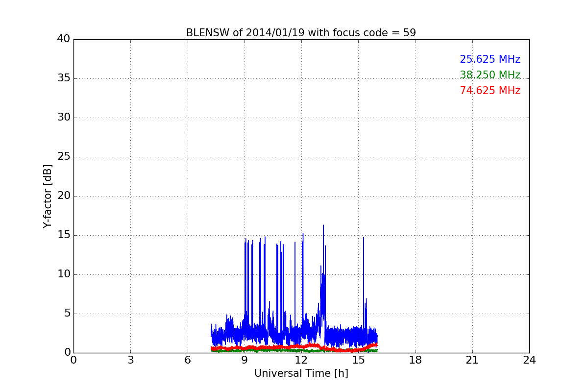Click the x-axis tick label '6'
Image resolution: width=588 pixels, height=392 pixels.
tap(187, 360)
